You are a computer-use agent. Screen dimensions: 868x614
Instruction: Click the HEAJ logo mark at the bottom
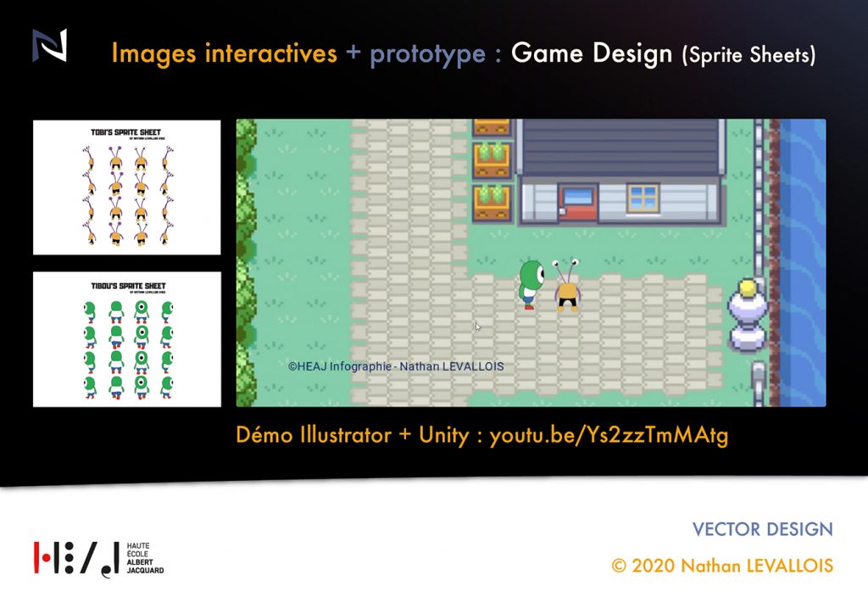[76, 559]
